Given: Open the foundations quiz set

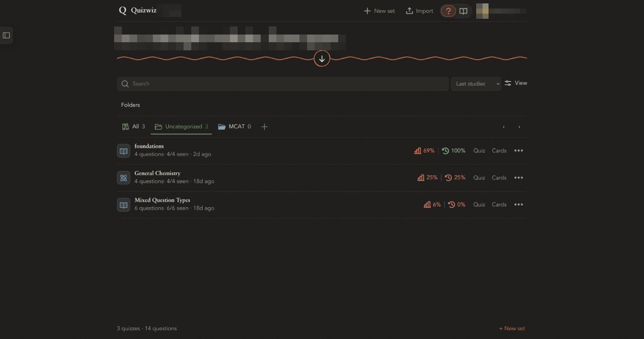Looking at the screenshot, I should 149,146.
